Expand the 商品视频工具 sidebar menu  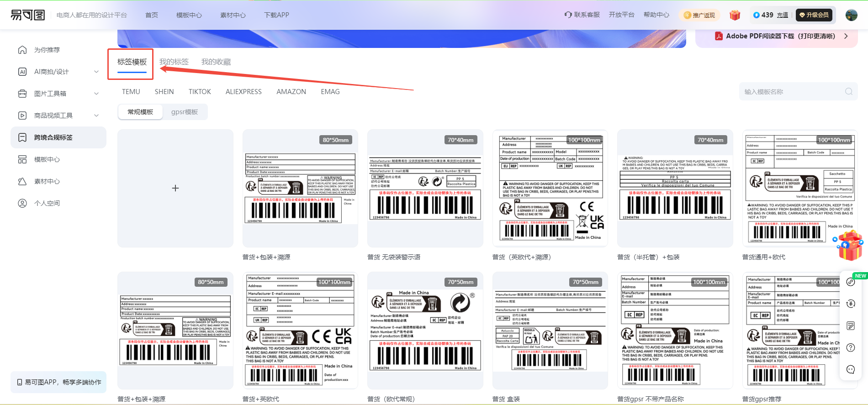coord(96,116)
